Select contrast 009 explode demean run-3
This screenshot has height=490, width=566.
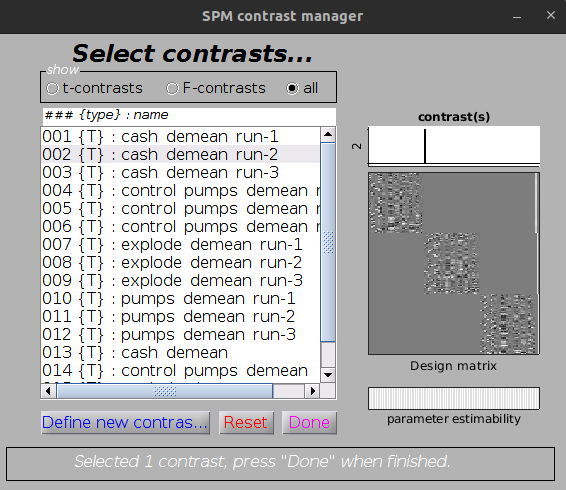(180, 281)
